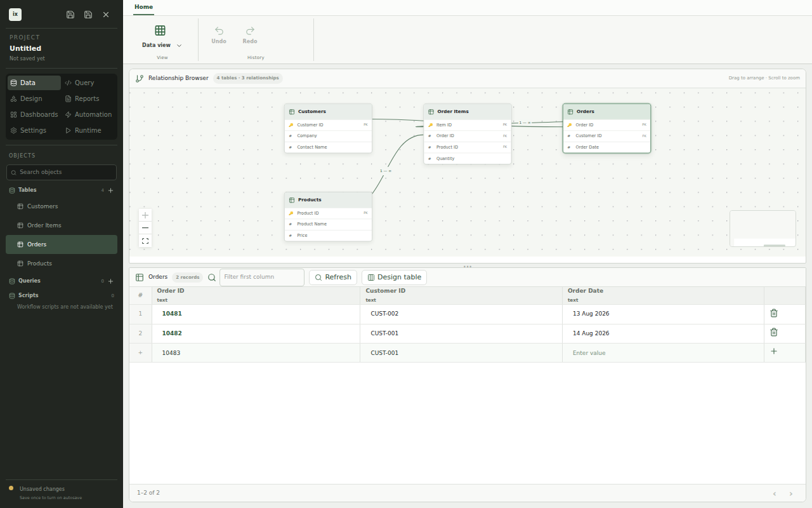812x508 pixels.
Task: Click the Redo history button
Action: [250, 36]
